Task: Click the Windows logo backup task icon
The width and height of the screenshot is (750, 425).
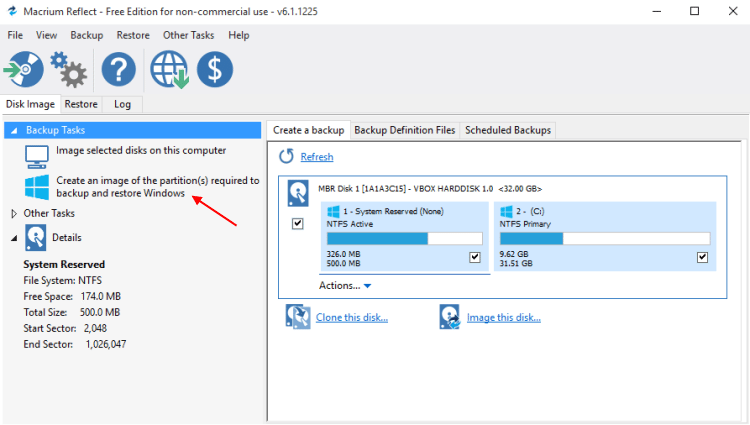Action: [37, 187]
